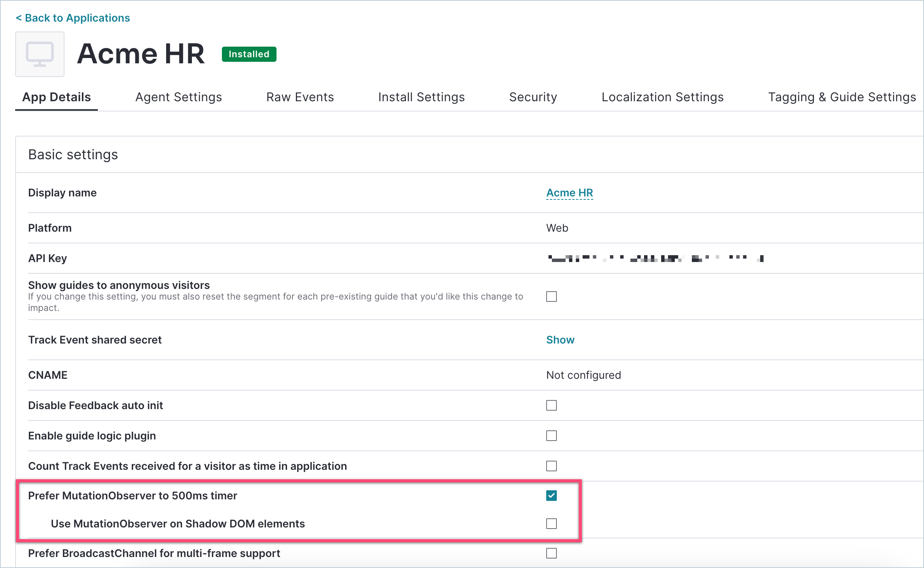Click the Acme HR app monitor icon
Screen dimensions: 924x568
(40, 54)
